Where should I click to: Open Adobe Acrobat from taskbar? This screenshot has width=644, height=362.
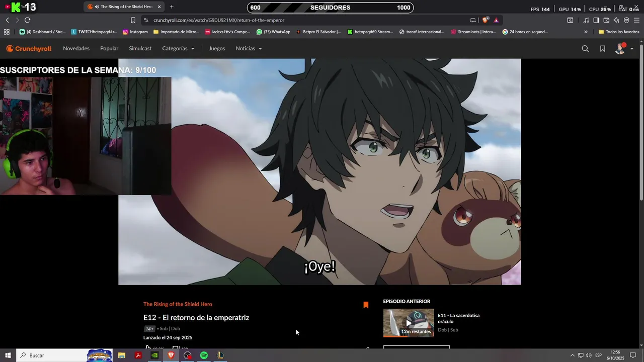(138, 355)
